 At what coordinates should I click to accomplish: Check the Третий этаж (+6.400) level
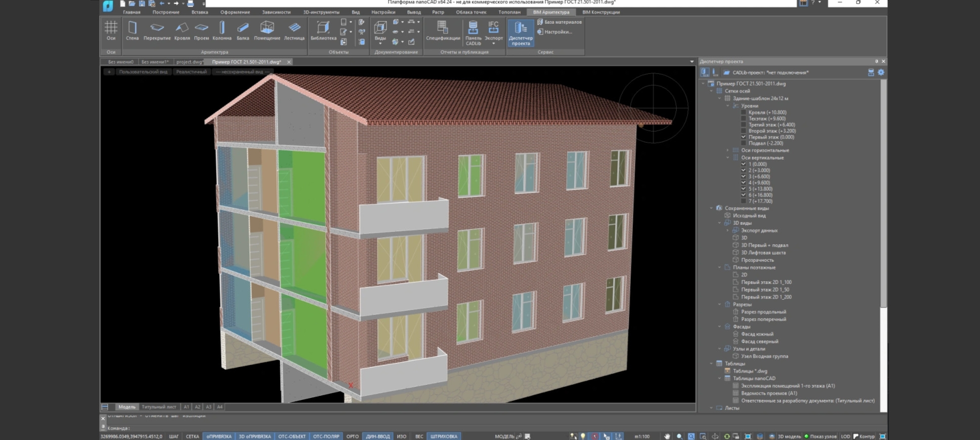[x=743, y=125]
